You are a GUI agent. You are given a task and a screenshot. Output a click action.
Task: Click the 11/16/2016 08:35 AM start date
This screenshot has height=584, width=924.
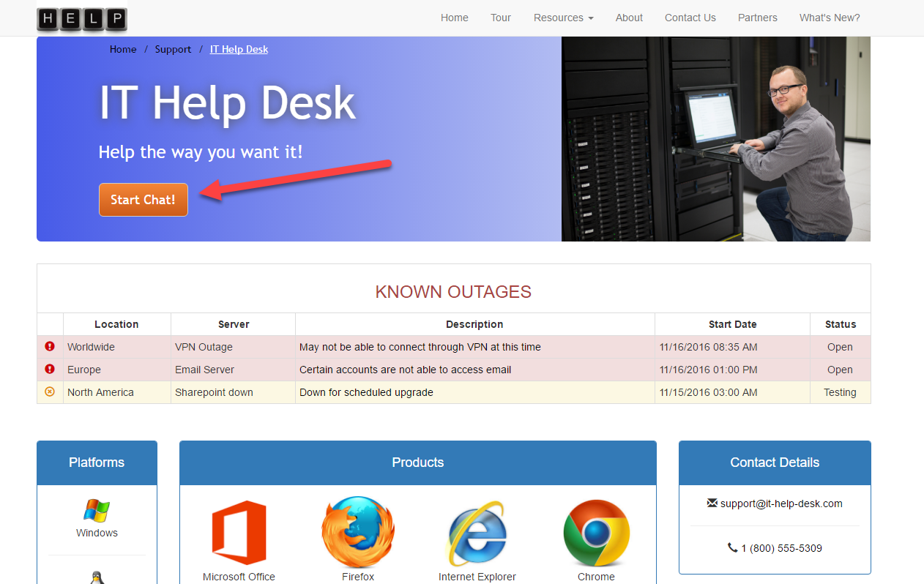(708, 347)
